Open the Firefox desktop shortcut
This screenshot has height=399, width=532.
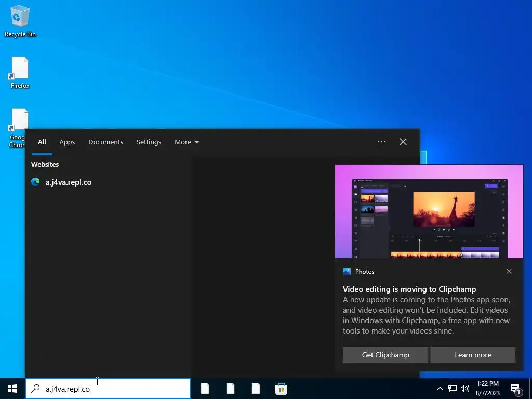coord(20,73)
